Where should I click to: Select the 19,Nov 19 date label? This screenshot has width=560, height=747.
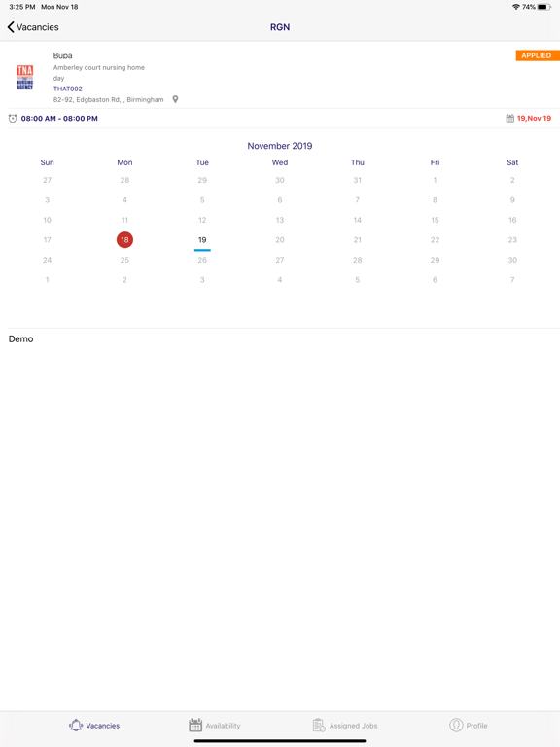[535, 118]
